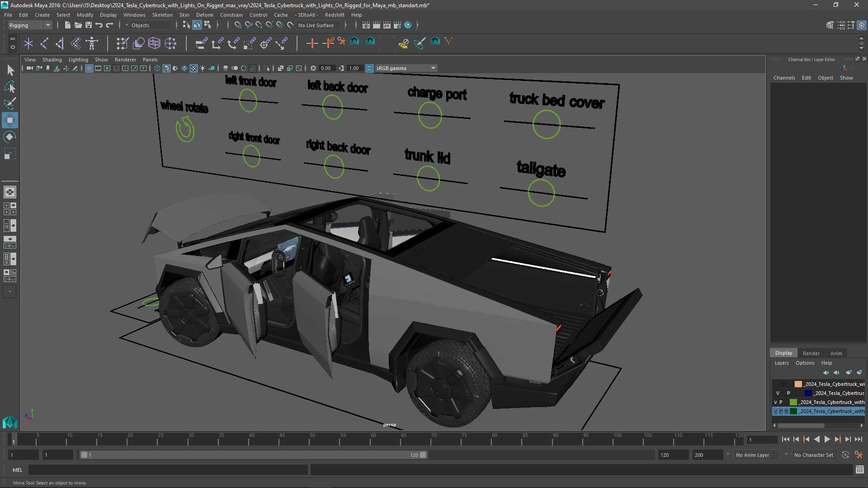Choose the Paint Selection tool

[x=10, y=103]
